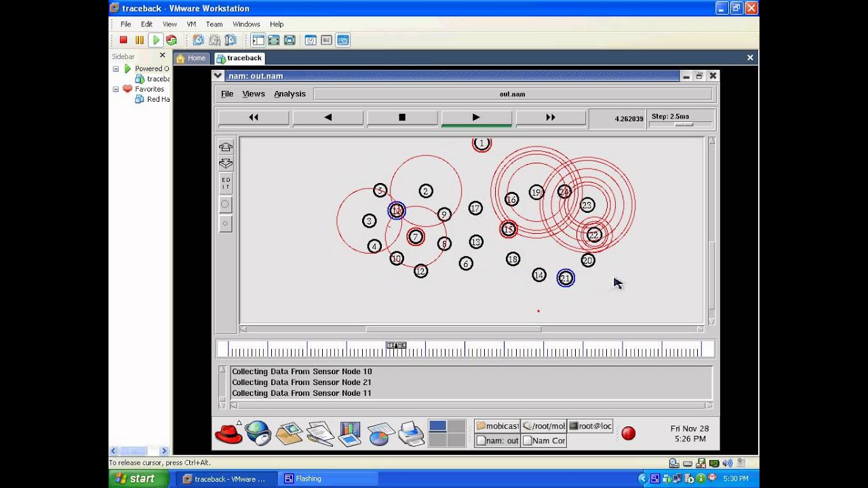The height and width of the screenshot is (488, 868).
Task: Click the Appliance View toolbar icon
Action: pyautogui.click(x=326, y=40)
